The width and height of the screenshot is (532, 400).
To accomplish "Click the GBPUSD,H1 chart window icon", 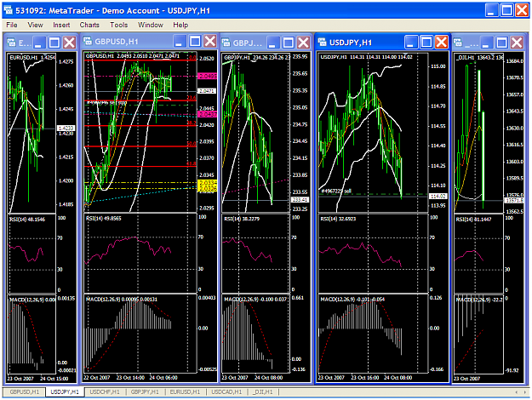I will point(88,41).
